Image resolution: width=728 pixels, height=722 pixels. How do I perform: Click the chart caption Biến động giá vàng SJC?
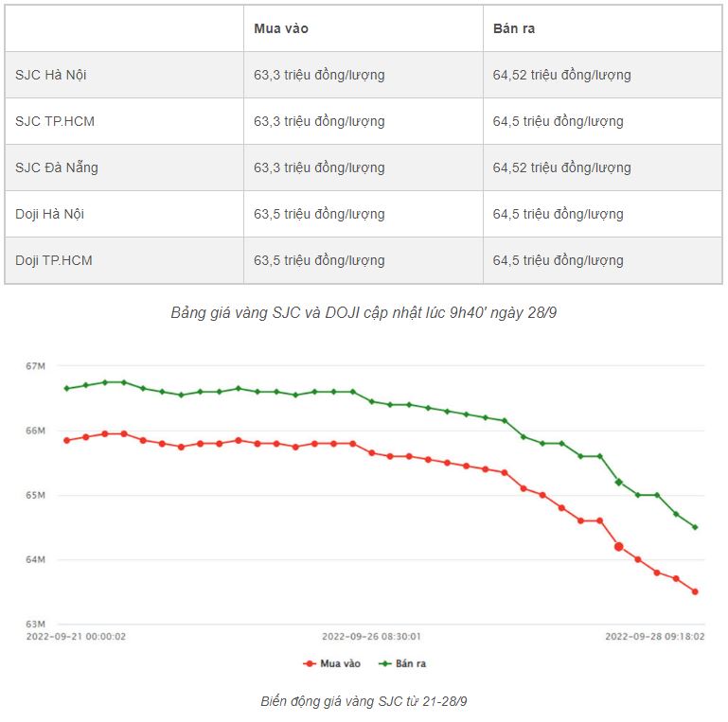coord(364,701)
